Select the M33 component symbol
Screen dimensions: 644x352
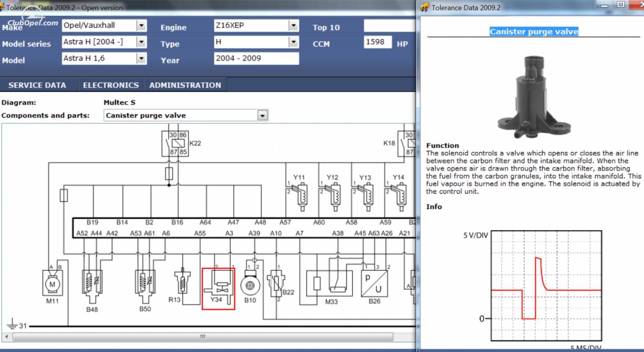pyautogui.click(x=331, y=283)
